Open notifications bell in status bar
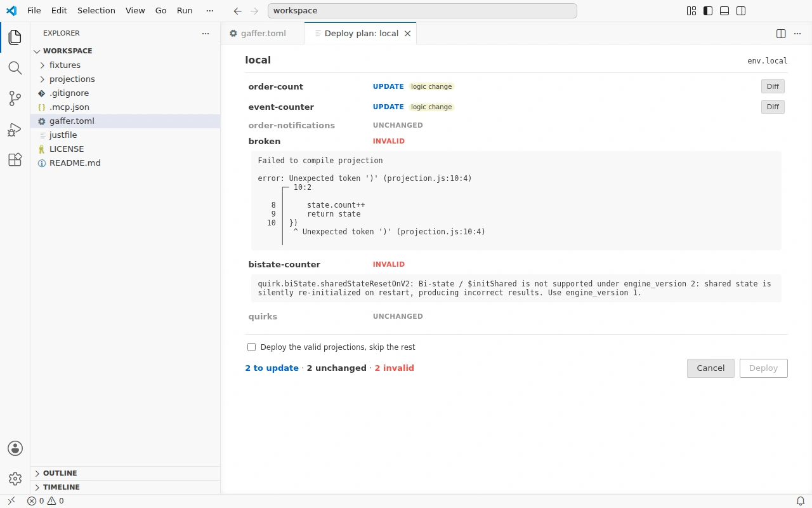This screenshot has height=508, width=812. tap(801, 501)
